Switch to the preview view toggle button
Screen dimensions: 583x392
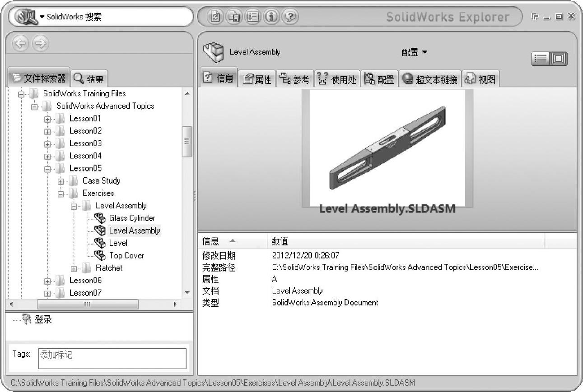(x=558, y=59)
